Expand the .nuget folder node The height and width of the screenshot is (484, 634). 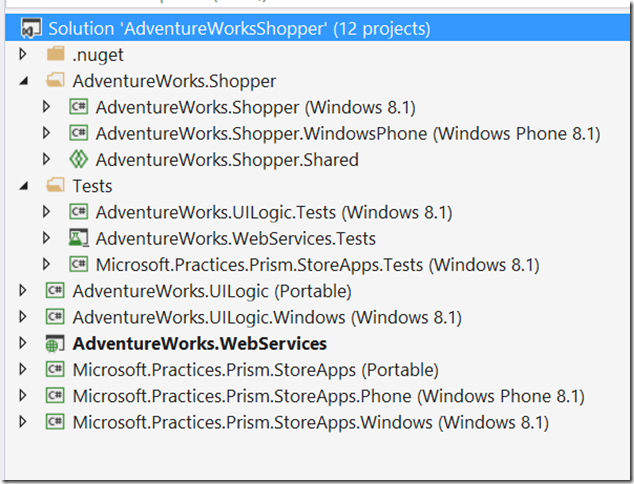click(x=23, y=54)
